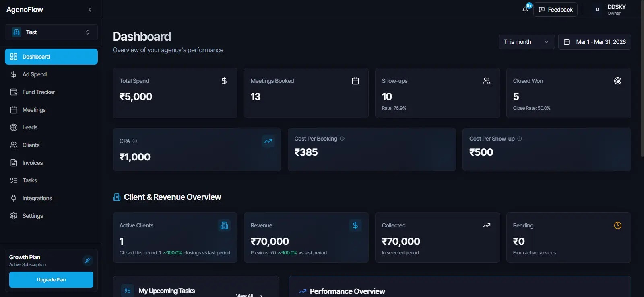Screen dimensions: 644x297
Task: Open Fund Tracker from sidebar
Action: click(x=51, y=92)
